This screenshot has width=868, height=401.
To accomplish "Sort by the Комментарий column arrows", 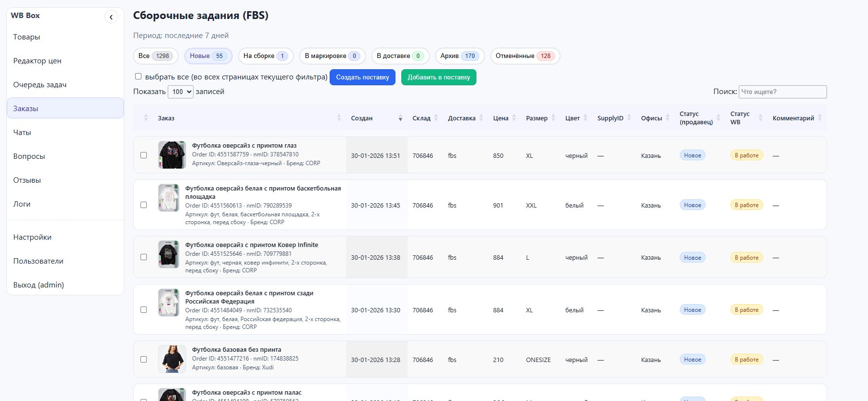I will pos(820,118).
